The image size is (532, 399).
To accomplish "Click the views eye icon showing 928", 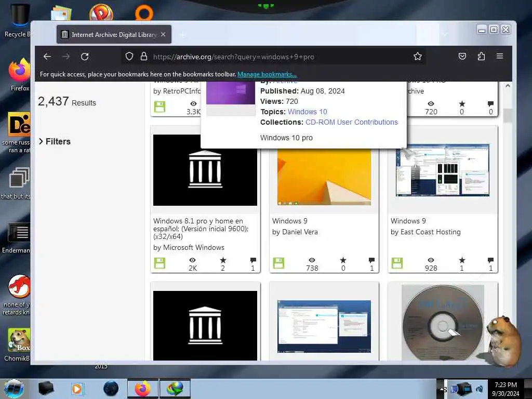I will pos(431,260).
